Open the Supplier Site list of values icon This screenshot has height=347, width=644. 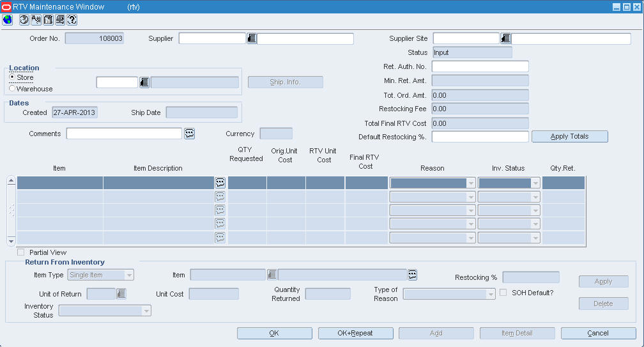[x=505, y=38]
